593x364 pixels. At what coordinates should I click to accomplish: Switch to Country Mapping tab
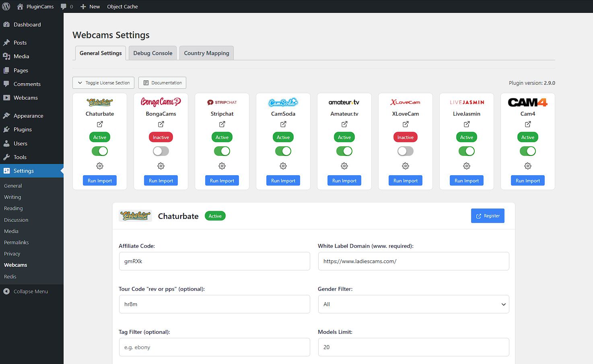pos(206,53)
